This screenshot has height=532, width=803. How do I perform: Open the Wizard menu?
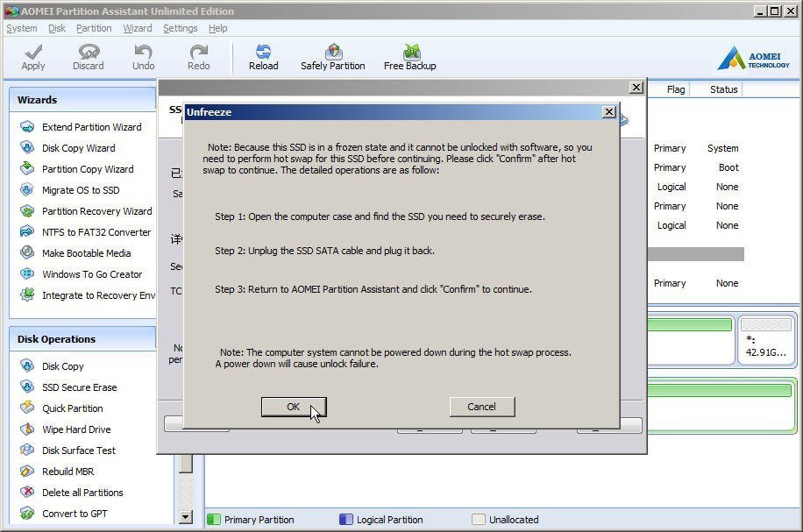point(138,28)
